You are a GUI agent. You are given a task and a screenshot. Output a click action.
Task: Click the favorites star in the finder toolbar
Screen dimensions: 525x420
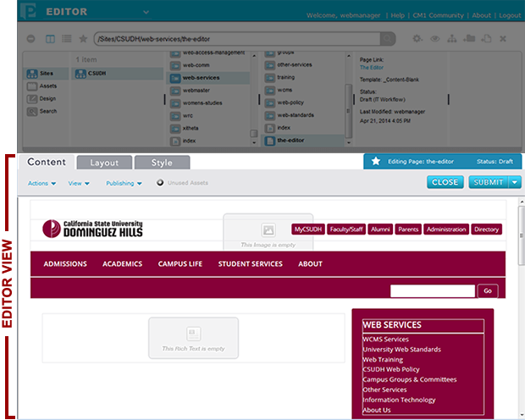[x=83, y=39]
